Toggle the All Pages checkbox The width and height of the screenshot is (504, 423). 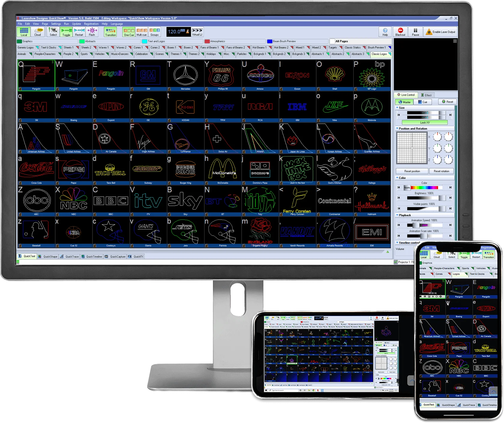coord(332,41)
